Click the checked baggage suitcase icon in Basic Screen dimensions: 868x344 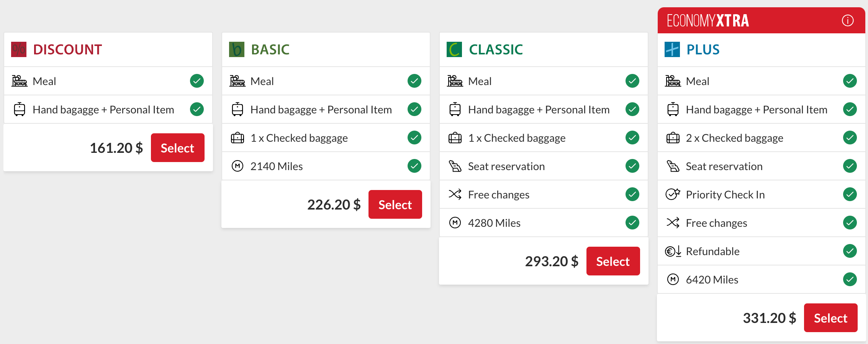click(x=237, y=138)
